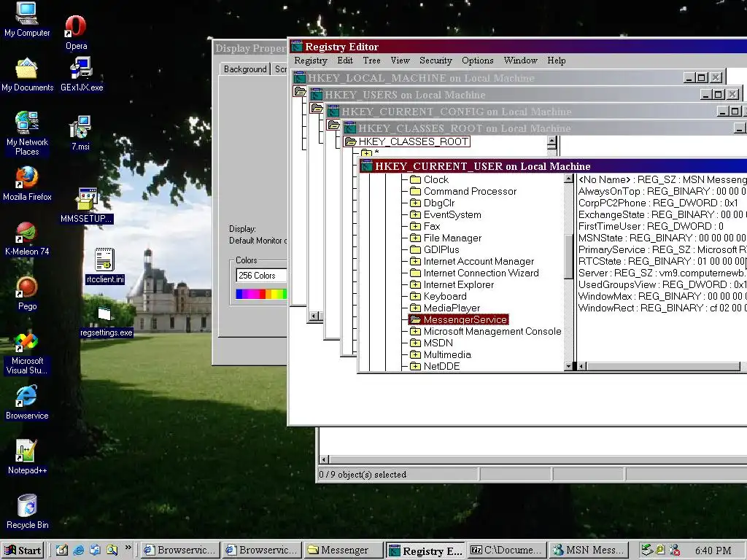747x560 pixels.
Task: Click the color spectrum bar in Display Properties
Action: 261,294
